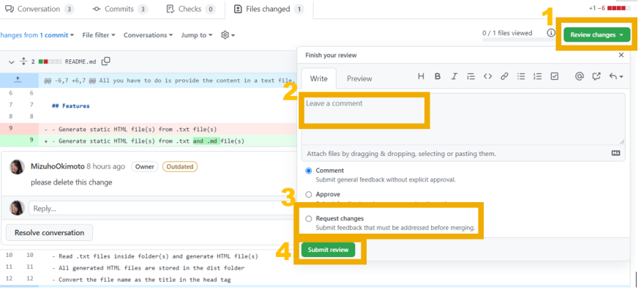Open the saved replies dropdown
The width and height of the screenshot is (644, 290).
pyautogui.click(x=615, y=76)
